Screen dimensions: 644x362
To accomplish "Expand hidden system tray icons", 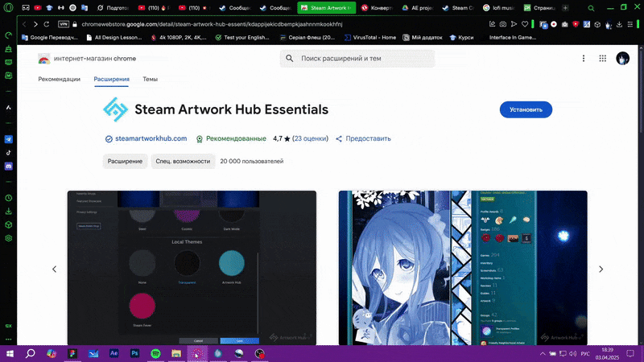I will pyautogui.click(x=543, y=354).
